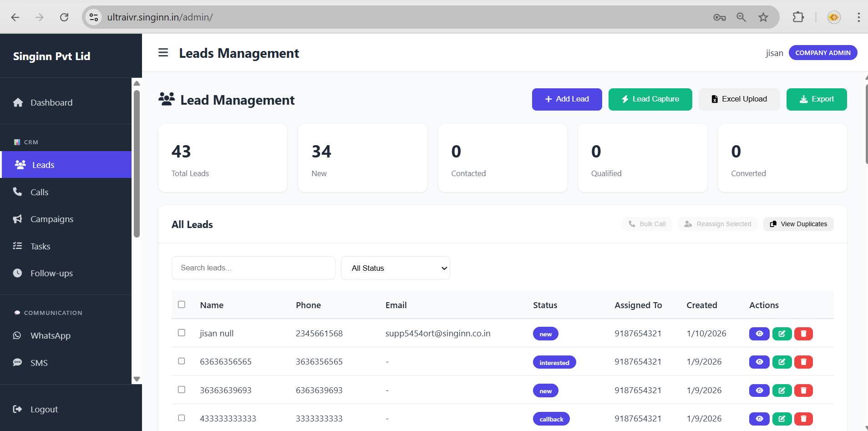This screenshot has width=868, height=431.
Task: Bookmark this page with the star icon
Action: [x=763, y=17]
